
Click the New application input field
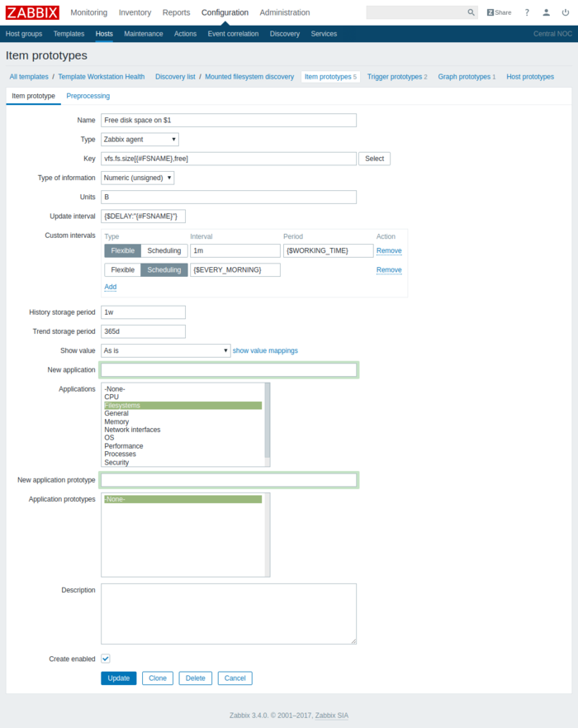pos(229,370)
